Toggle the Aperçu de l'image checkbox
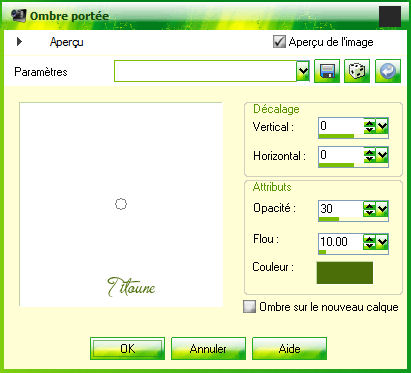The height and width of the screenshot is (373, 411). (279, 42)
